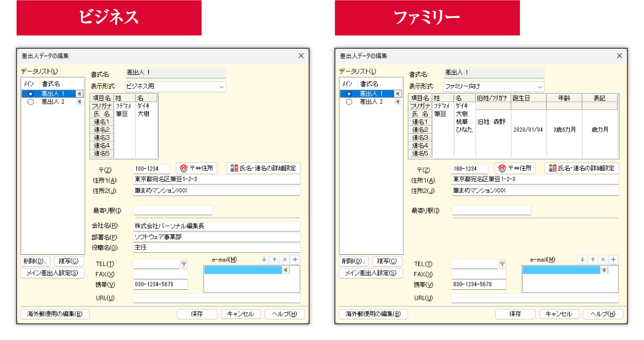
Task: Move e-mail up with ↑ arrow (family dialog)
Action: click(592, 259)
